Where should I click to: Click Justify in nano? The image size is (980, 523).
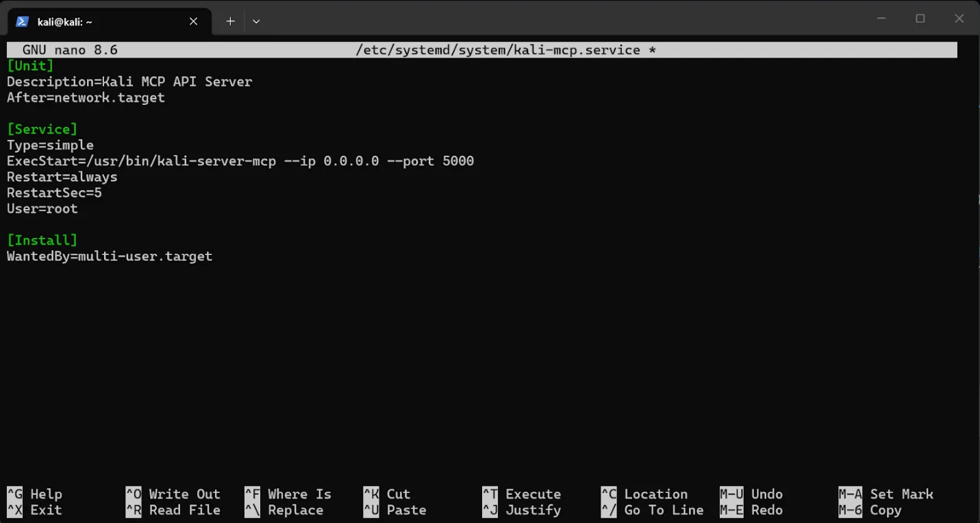click(533, 510)
